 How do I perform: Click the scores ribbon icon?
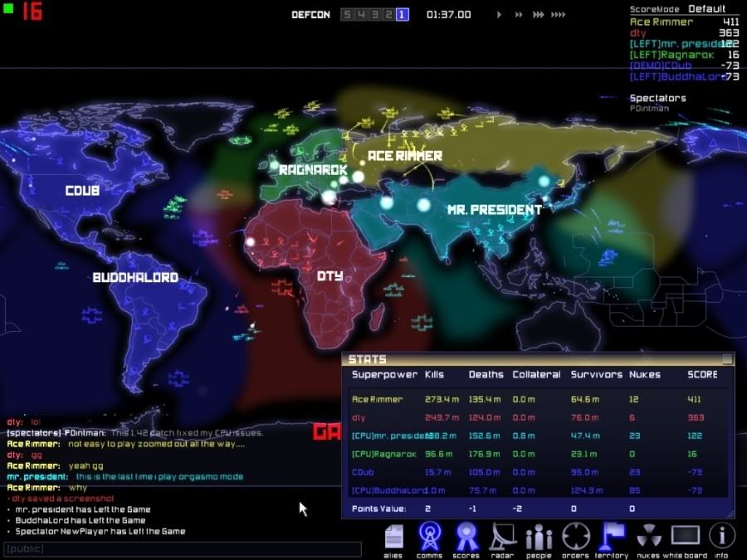tap(466, 537)
